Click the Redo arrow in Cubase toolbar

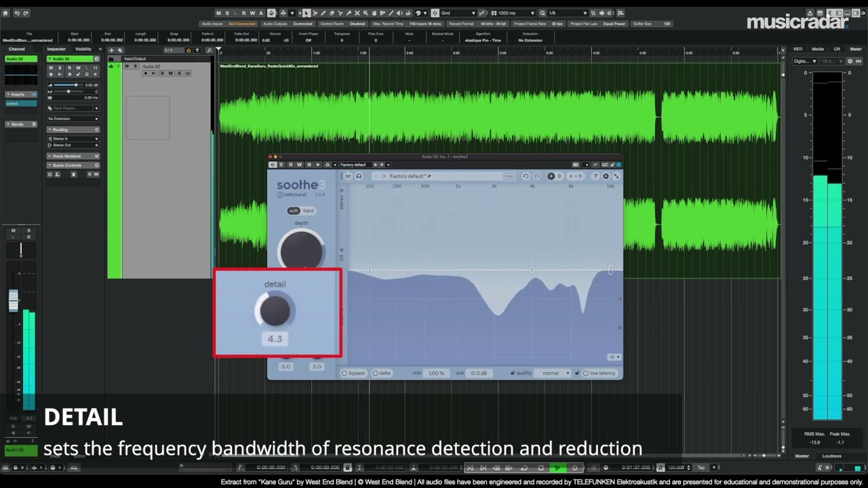click(x=26, y=13)
